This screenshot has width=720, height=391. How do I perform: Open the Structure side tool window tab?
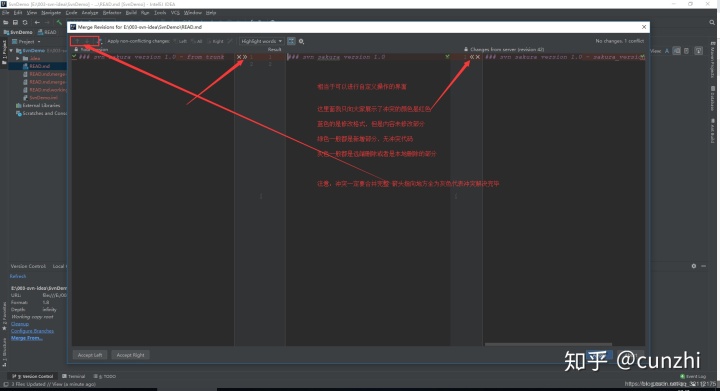tap(4, 352)
